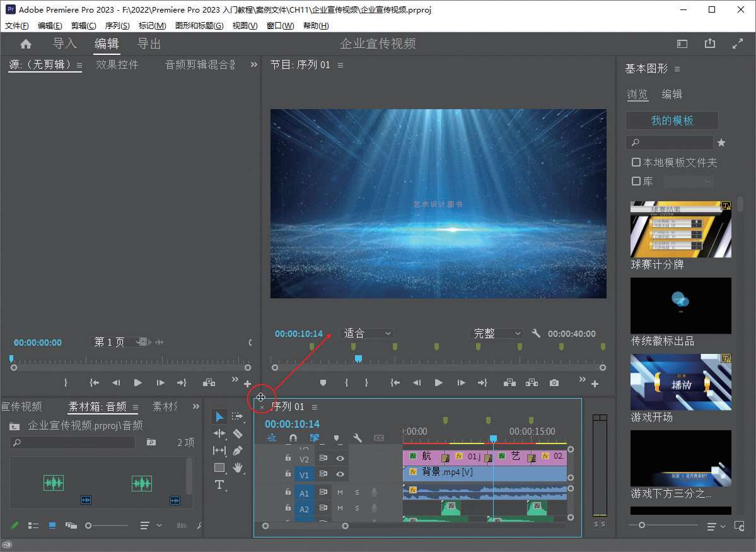Toggle the timeline snap magnet icon
Viewport: 756px width, 552px height.
tap(293, 438)
